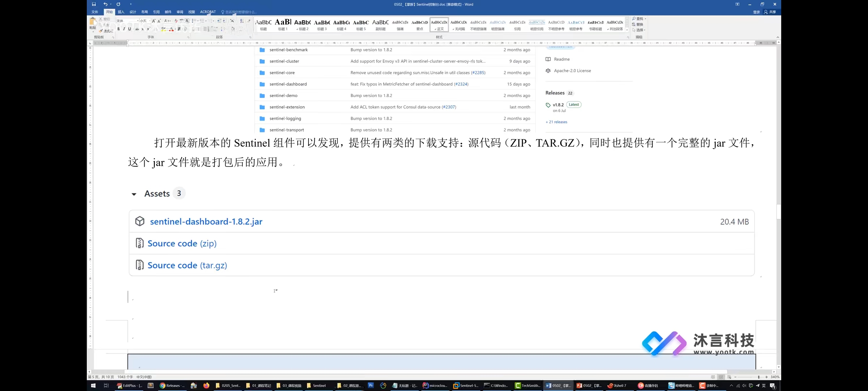Open Xshell 7 in the taskbar
This screenshot has height=391, width=868.
click(617, 386)
